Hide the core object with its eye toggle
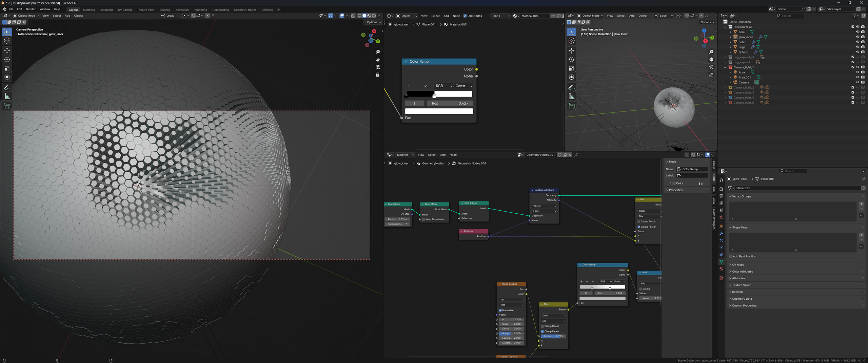868x363 pixels. coord(858,32)
